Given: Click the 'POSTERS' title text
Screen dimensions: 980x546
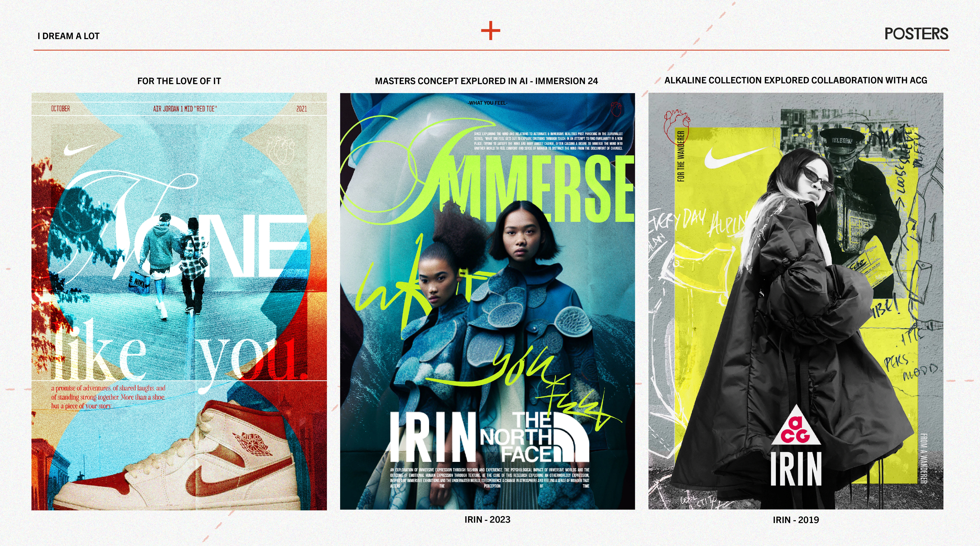Looking at the screenshot, I should point(916,34).
